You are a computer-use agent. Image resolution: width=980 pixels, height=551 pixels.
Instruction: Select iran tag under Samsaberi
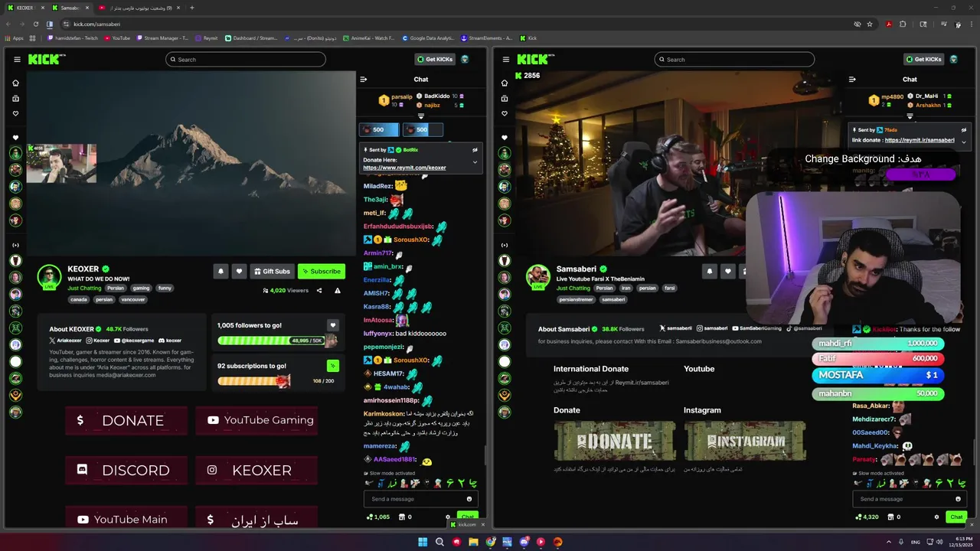tap(626, 288)
